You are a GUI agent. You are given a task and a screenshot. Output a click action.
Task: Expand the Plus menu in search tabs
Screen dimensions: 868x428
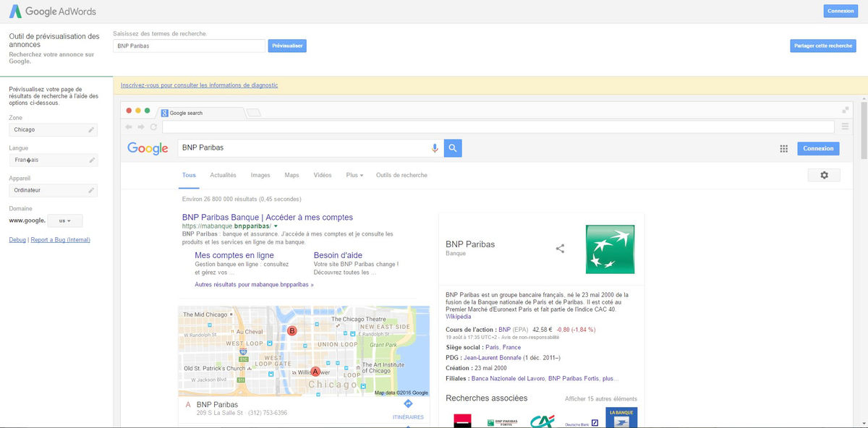click(354, 175)
